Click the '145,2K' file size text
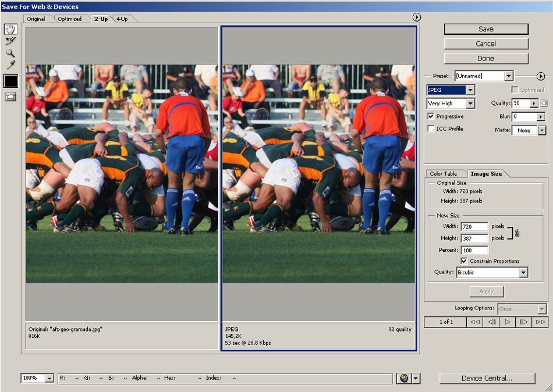Viewport: 553px width, 392px height. pos(233,336)
